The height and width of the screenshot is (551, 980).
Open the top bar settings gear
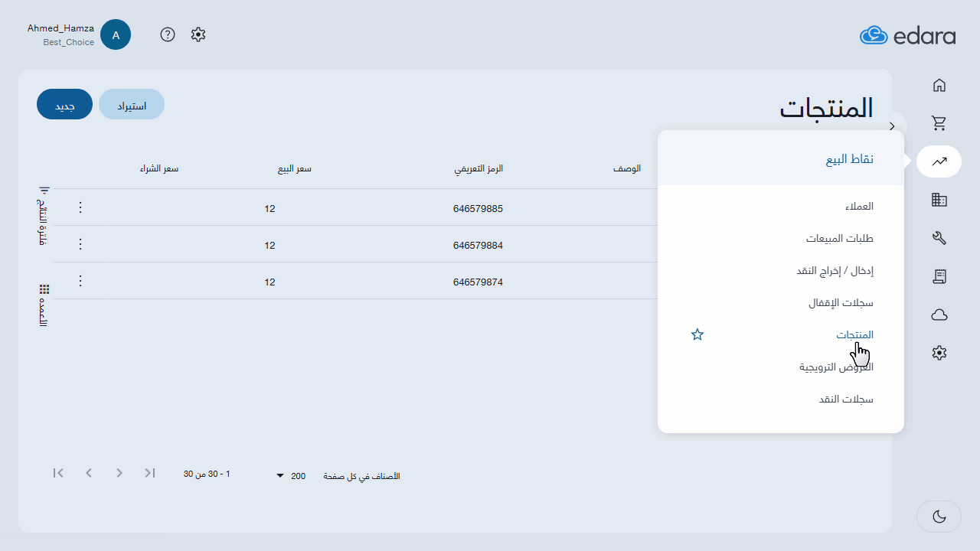pyautogui.click(x=198, y=34)
